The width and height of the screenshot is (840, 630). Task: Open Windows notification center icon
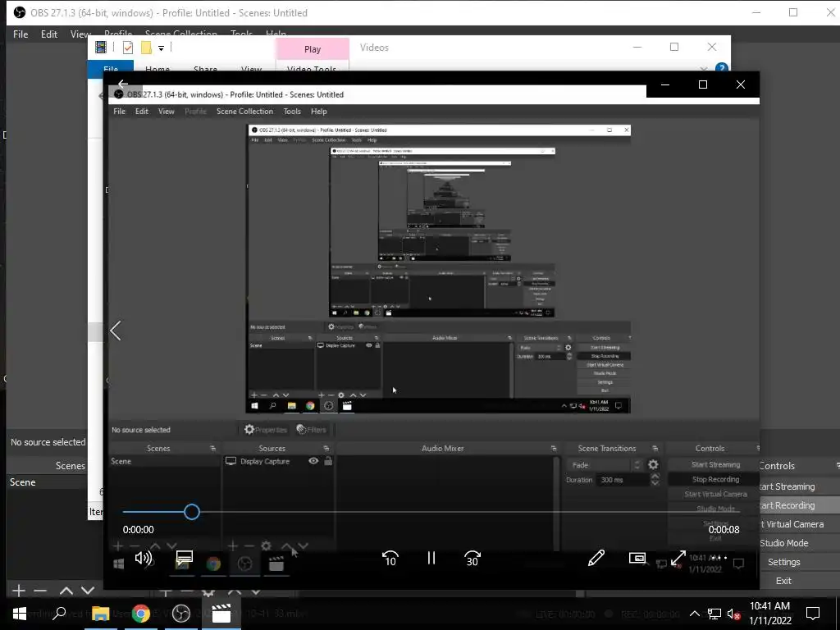pos(813,614)
